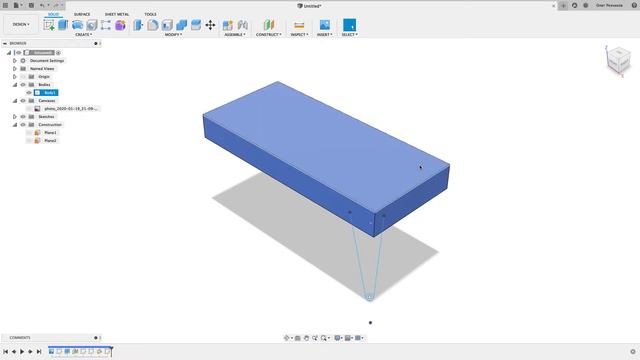Image resolution: width=640 pixels, height=360 pixels.
Task: Collapse the Bodies folder
Action: click(x=15, y=84)
